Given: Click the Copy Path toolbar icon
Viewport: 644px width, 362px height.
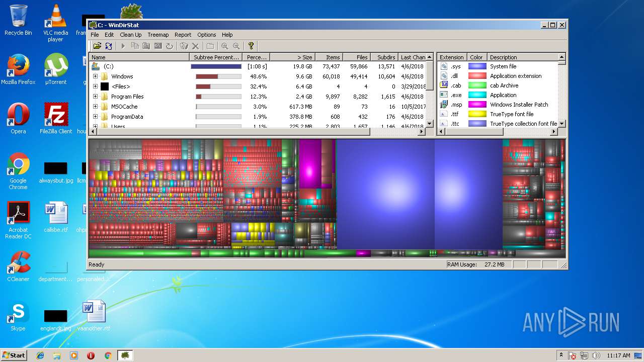Looking at the screenshot, I should click(x=135, y=46).
